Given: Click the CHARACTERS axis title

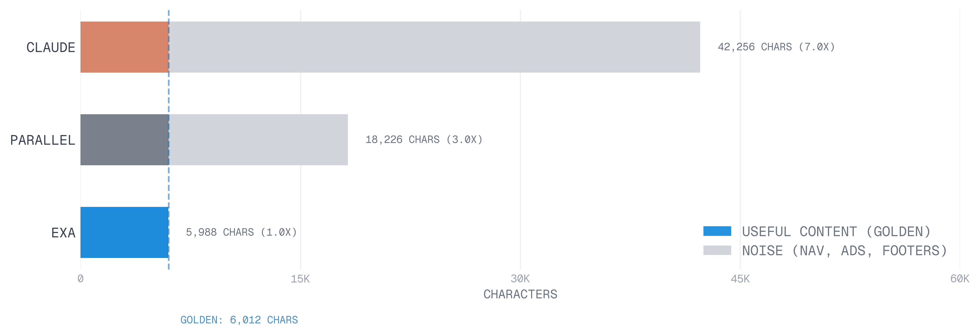Looking at the screenshot, I should point(520,294).
